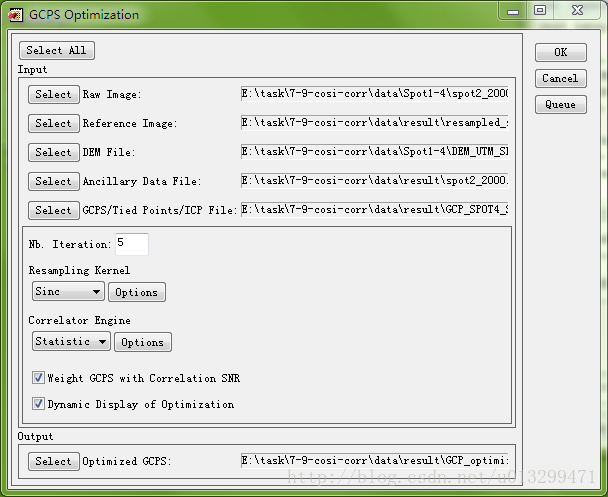Screen dimensions: 608x497
Task: Select a file for Reference Image
Action: click(54, 123)
